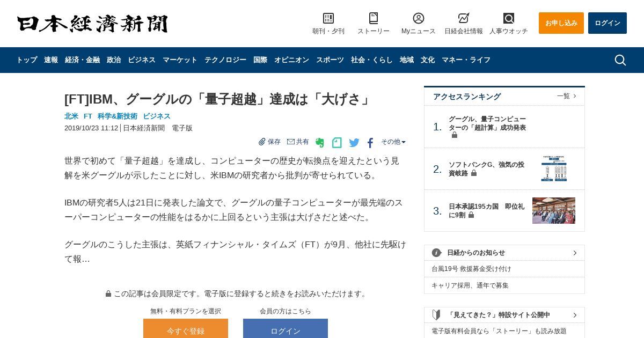
Task: Click the magnifier search icon in navy bar
Action: [x=620, y=60]
